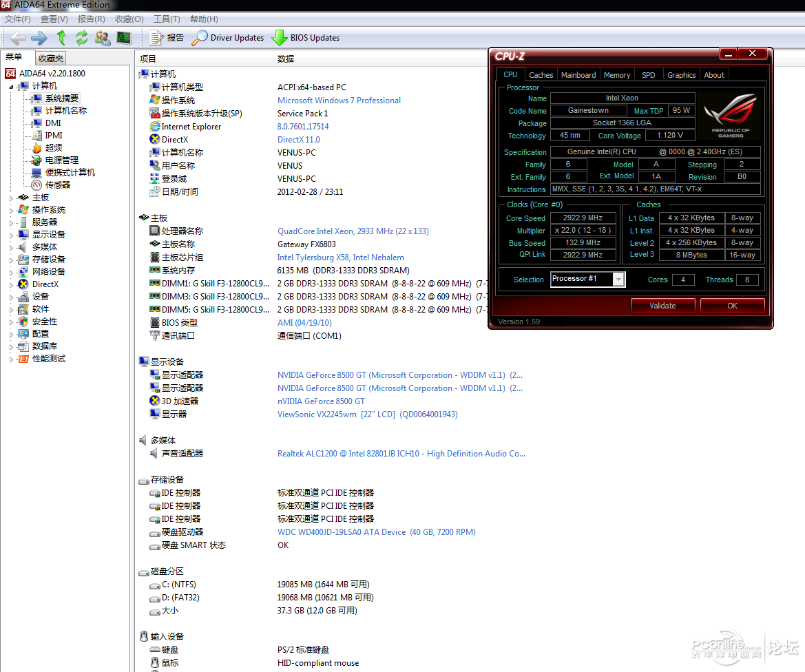Open 报告 report button in toolbar
The height and width of the screenshot is (672, 805).
[167, 38]
